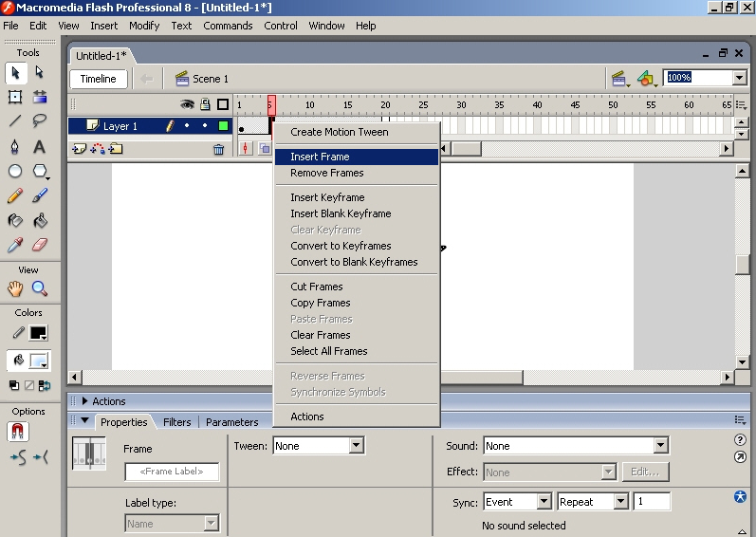Pick the fill color swatch
Viewport: 756px width, 537px height.
pos(39,361)
